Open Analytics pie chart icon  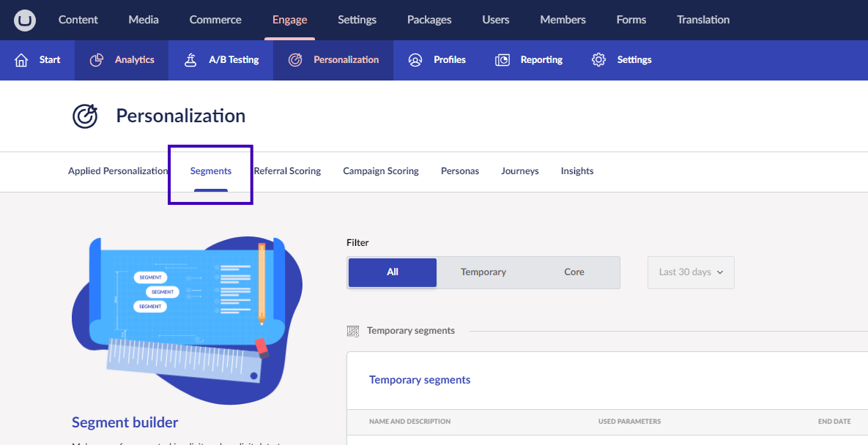pos(96,60)
